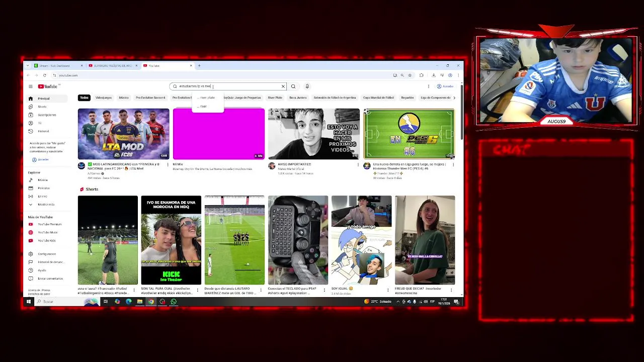Click the Chrome address bar showing youtube.com
This screenshot has width=644, height=362.
click(x=221, y=75)
